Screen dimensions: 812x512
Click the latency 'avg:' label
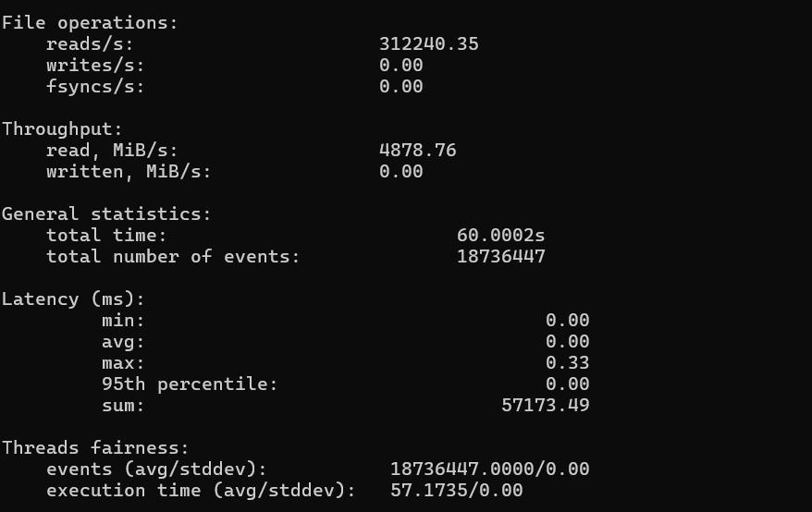point(123,342)
